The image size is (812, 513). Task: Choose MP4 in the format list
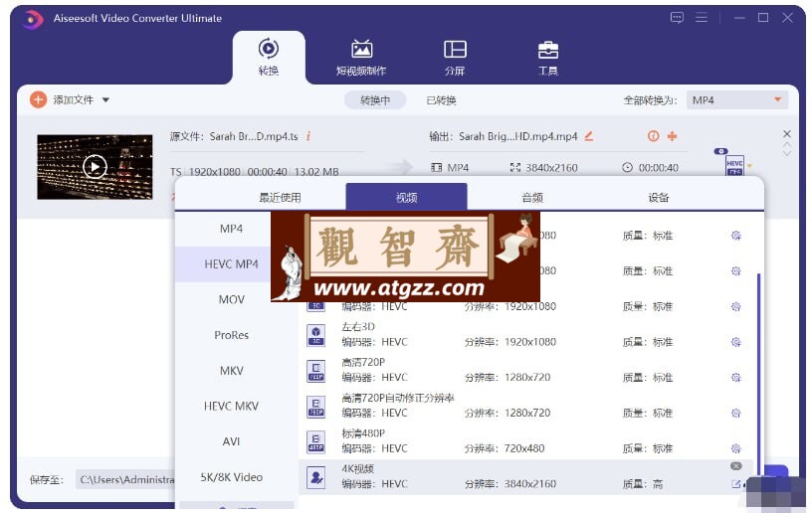pyautogui.click(x=231, y=229)
